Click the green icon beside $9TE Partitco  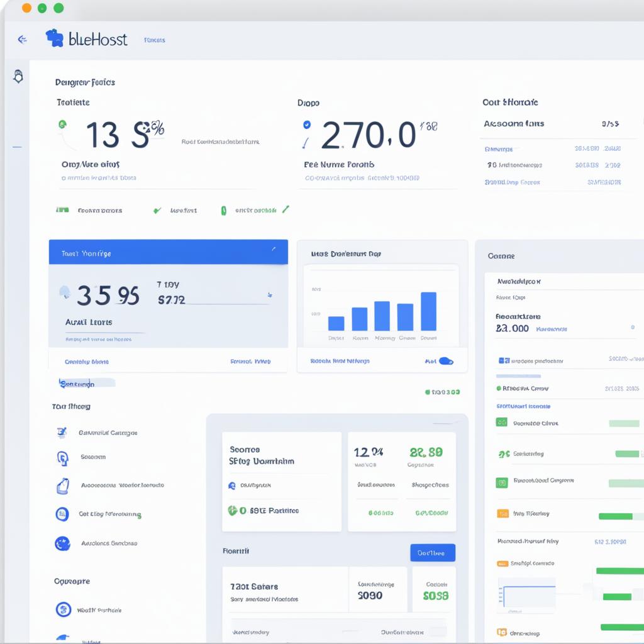(x=233, y=511)
